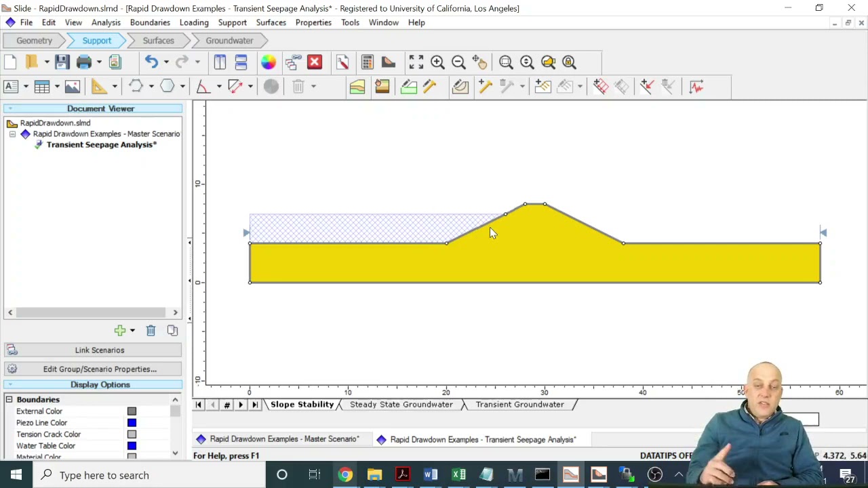The width and height of the screenshot is (868, 488).
Task: Change the Piezo Line Color swatch
Action: [x=132, y=423]
